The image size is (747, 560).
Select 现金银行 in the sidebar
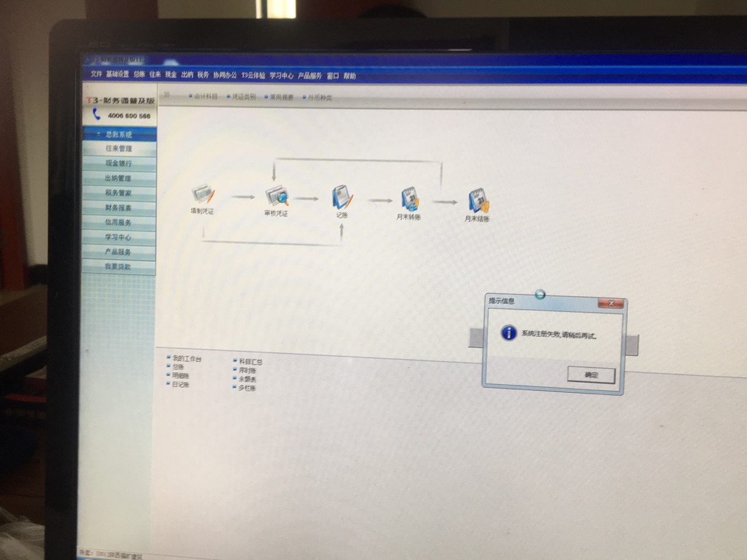(x=119, y=163)
